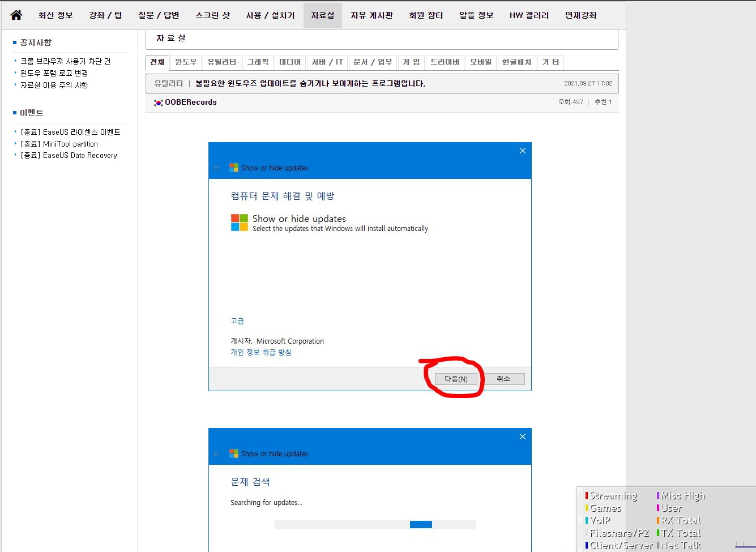Open the 회원 장터 menu

click(426, 15)
